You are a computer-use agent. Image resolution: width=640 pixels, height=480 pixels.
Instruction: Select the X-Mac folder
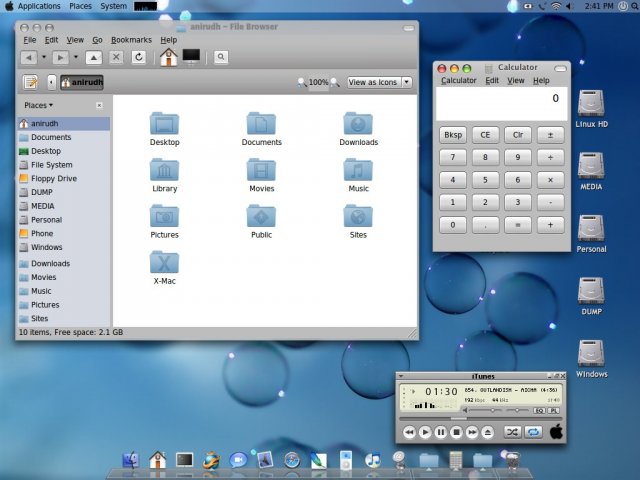(x=164, y=262)
